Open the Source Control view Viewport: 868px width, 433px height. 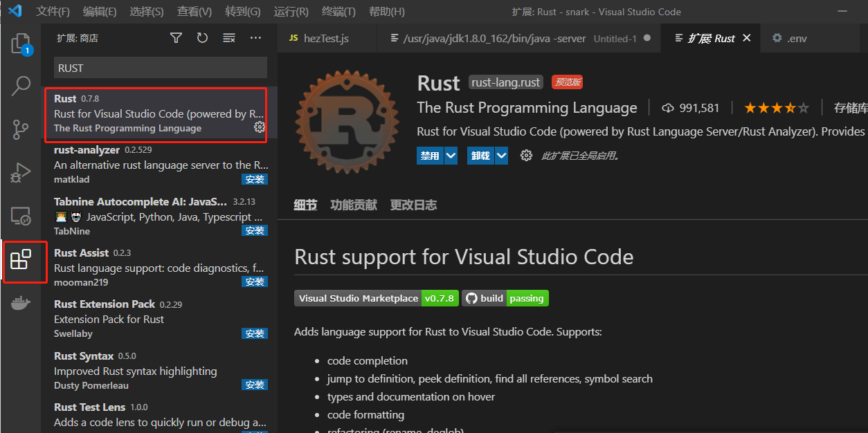20,128
